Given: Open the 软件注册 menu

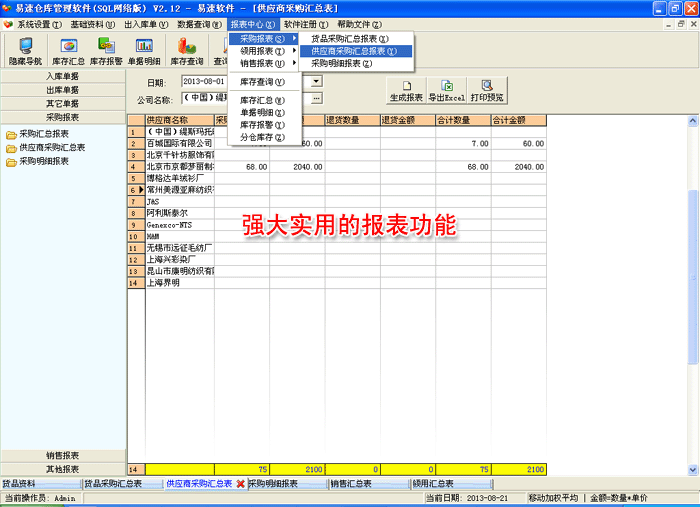Looking at the screenshot, I should (x=306, y=25).
